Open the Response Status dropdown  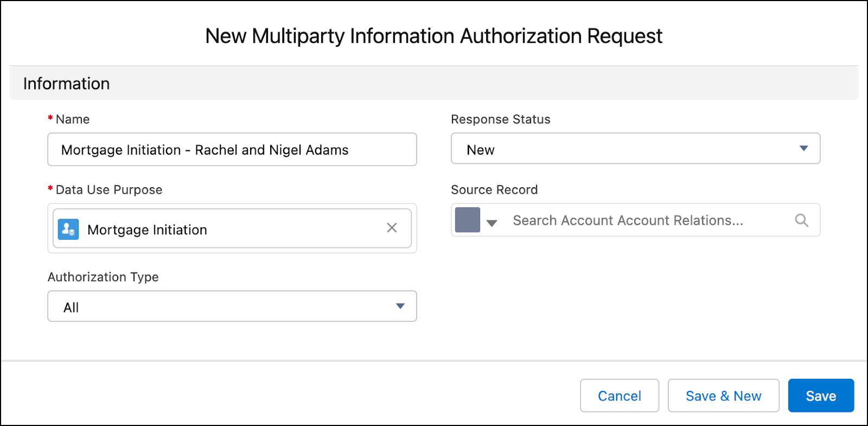(x=635, y=149)
